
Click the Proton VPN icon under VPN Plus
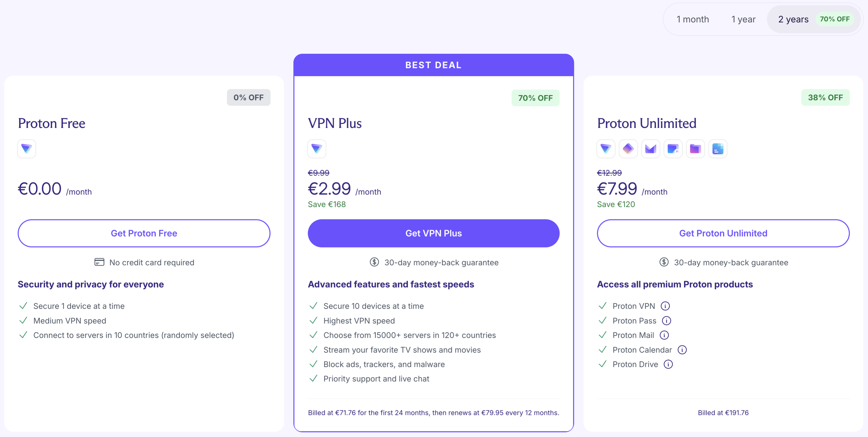pos(316,149)
